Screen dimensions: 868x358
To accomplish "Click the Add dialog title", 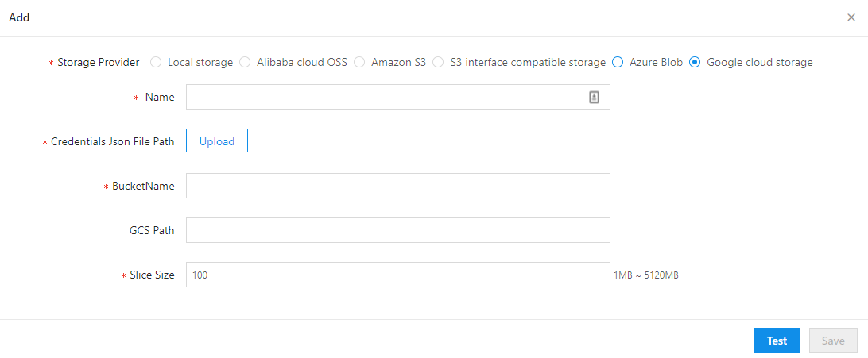I will tap(19, 17).
